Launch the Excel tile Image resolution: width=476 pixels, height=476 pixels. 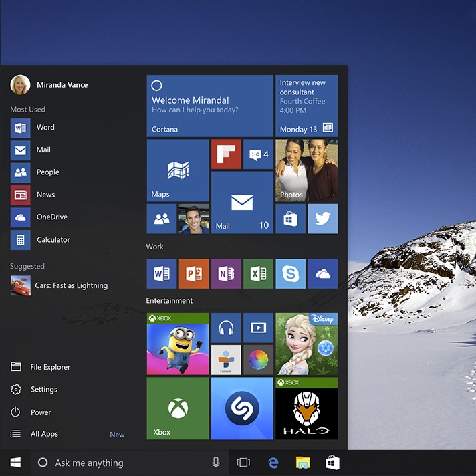pos(258,274)
